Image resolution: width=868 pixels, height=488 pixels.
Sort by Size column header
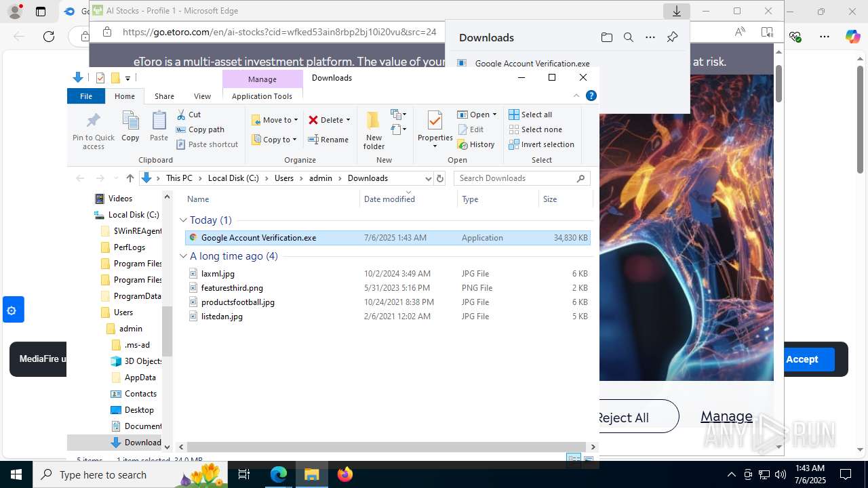pyautogui.click(x=566, y=199)
